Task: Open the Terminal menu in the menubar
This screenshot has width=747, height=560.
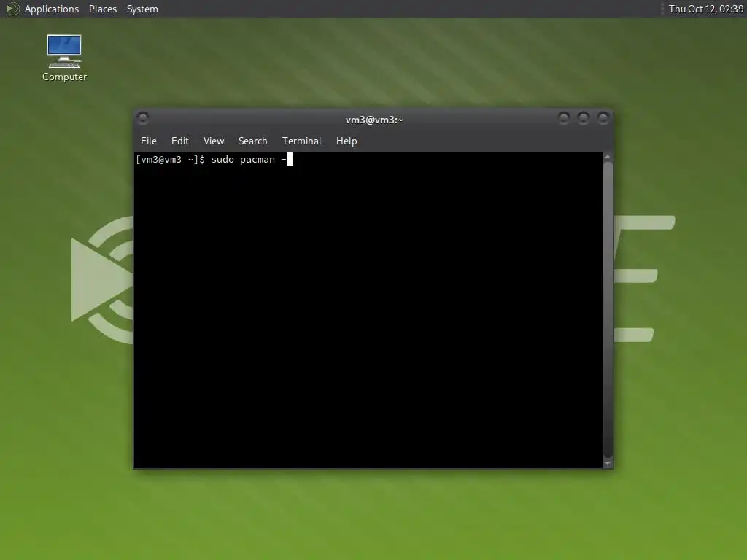Action: (x=301, y=141)
